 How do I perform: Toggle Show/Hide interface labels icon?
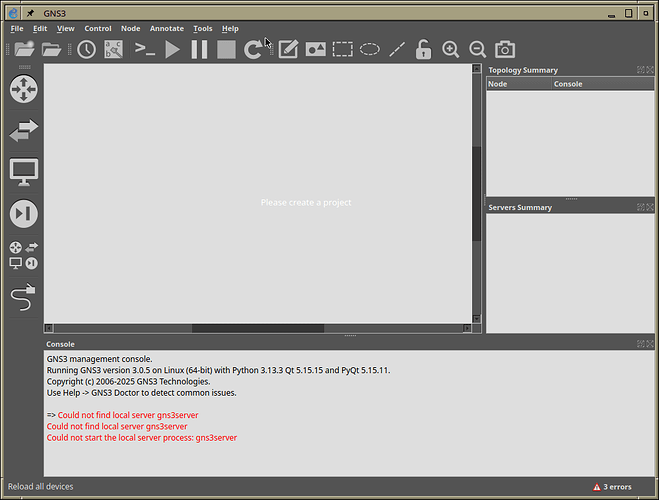pyautogui.click(x=113, y=49)
